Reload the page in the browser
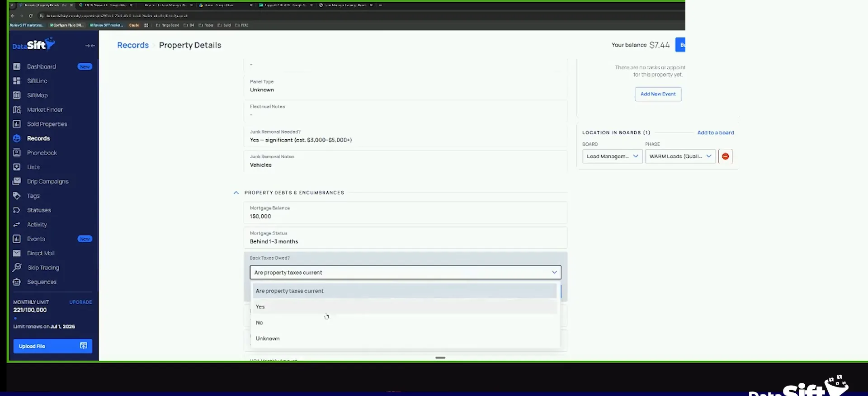The image size is (868, 396). tap(31, 16)
